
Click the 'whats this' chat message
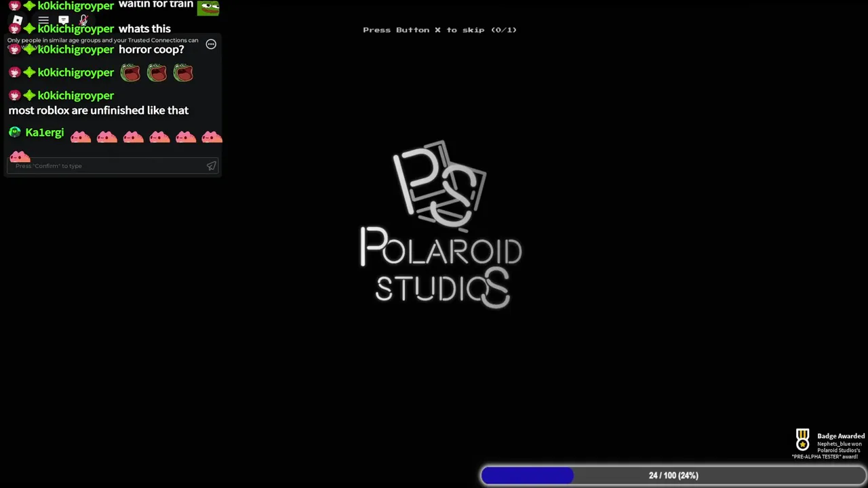(x=144, y=28)
